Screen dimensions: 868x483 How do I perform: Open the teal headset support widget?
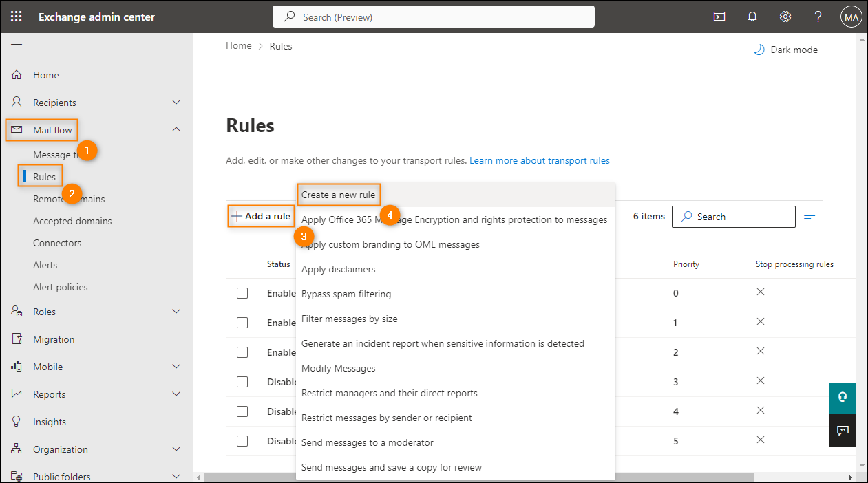[843, 398]
